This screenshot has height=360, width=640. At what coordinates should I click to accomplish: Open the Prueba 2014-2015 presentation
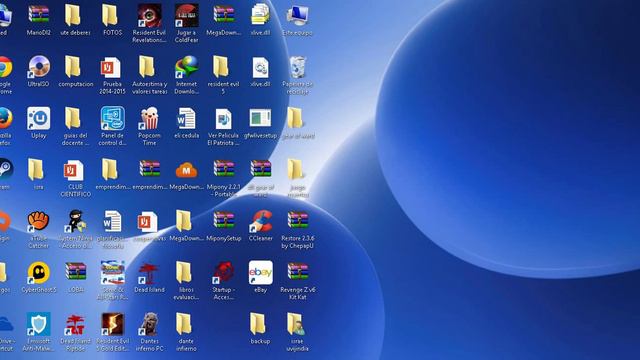pos(111,67)
